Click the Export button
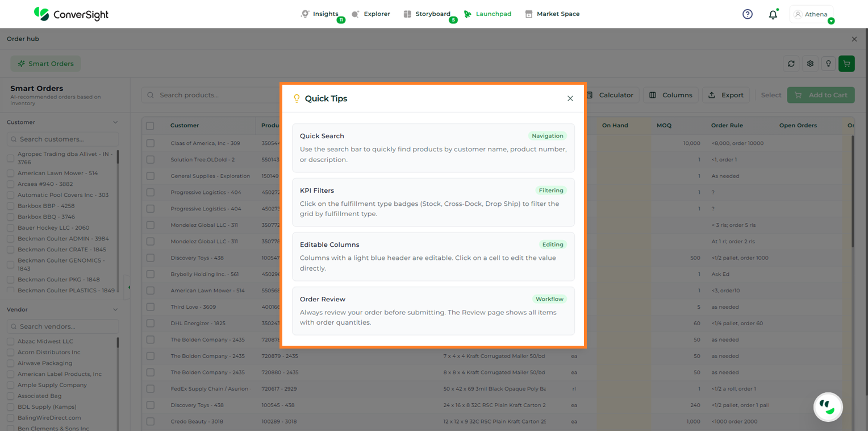The image size is (868, 431). [726, 95]
